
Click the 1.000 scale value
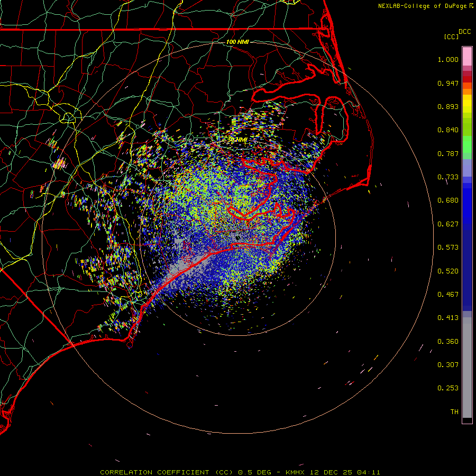(x=448, y=59)
